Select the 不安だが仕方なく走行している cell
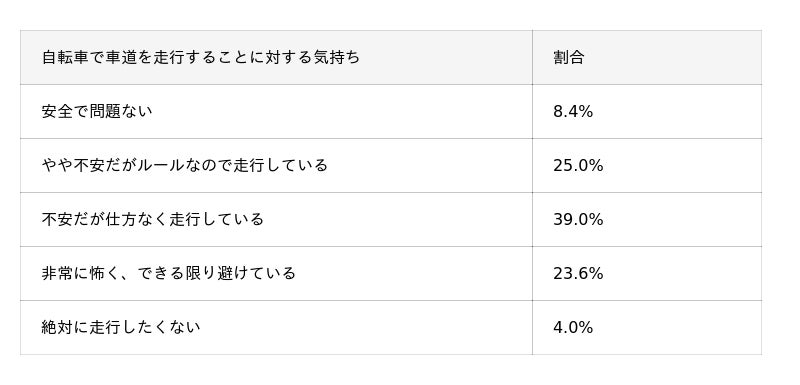This screenshot has height=385, width=800. point(276,220)
